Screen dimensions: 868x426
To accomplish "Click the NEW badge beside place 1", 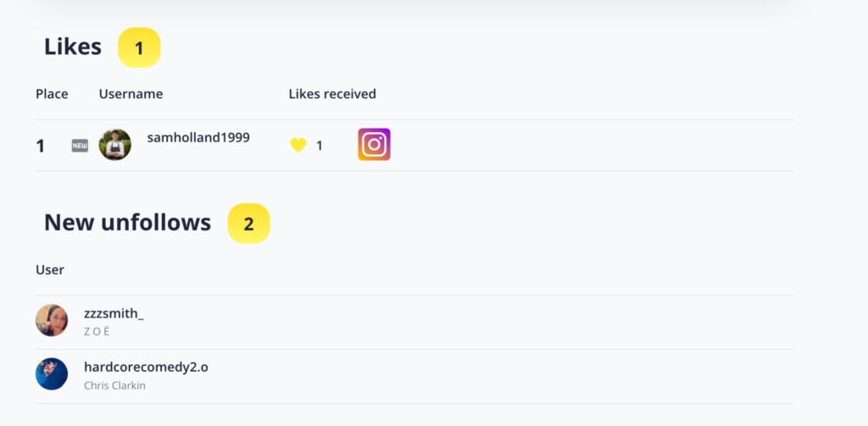I will click(80, 146).
